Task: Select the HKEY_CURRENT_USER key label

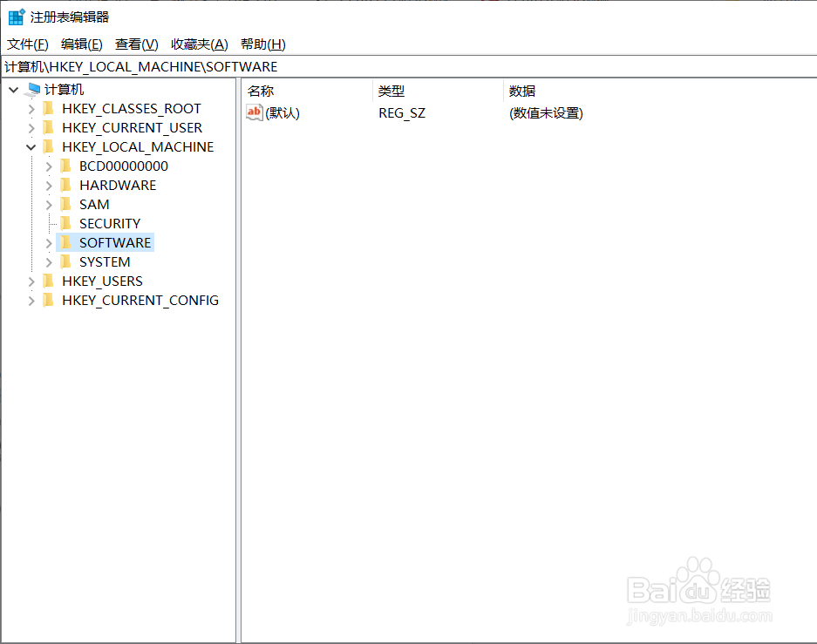Action: [x=132, y=127]
